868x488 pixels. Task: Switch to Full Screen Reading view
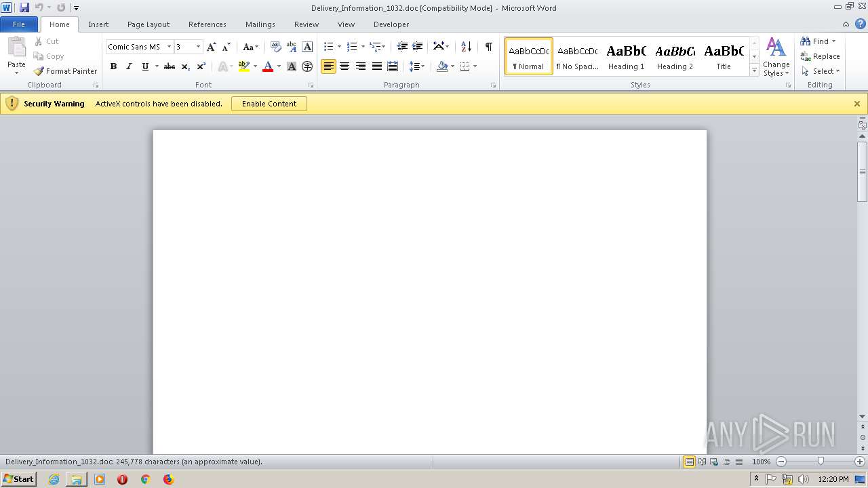701,462
